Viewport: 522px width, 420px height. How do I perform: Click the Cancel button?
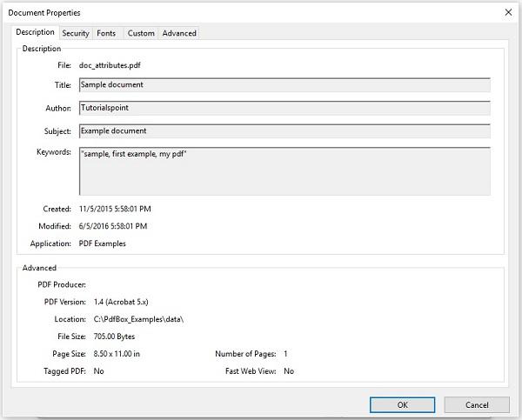tap(477, 404)
